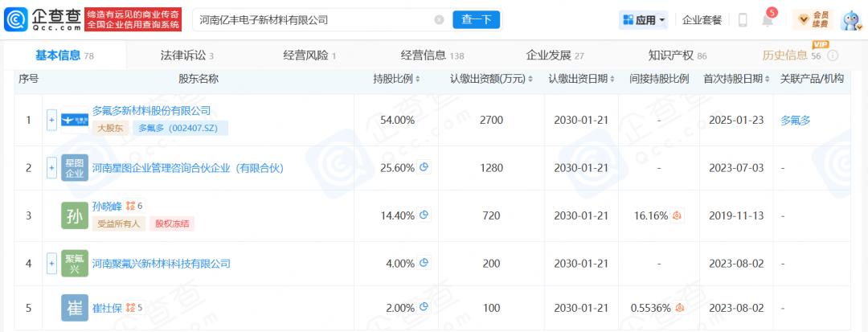Clear the search box with the X icon
The width and height of the screenshot is (868, 332).
pos(439,20)
